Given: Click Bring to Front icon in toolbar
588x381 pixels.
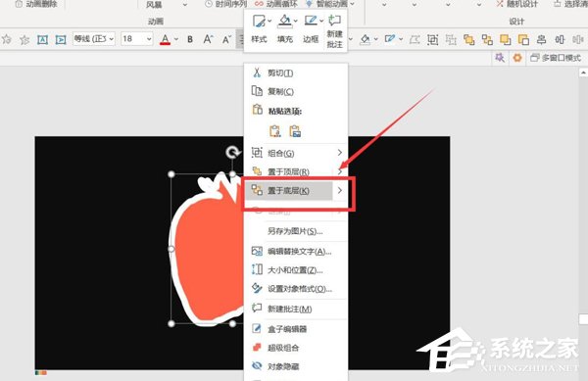Looking at the screenshot, I should tap(468, 39).
